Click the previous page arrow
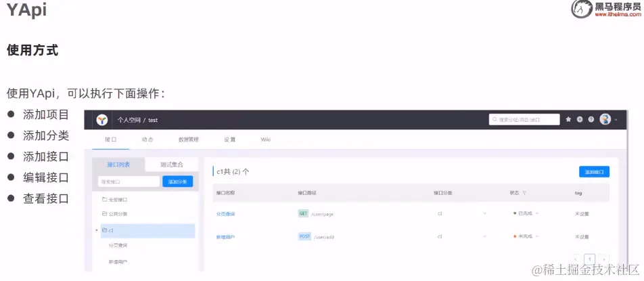The image size is (644, 281). 576,259
